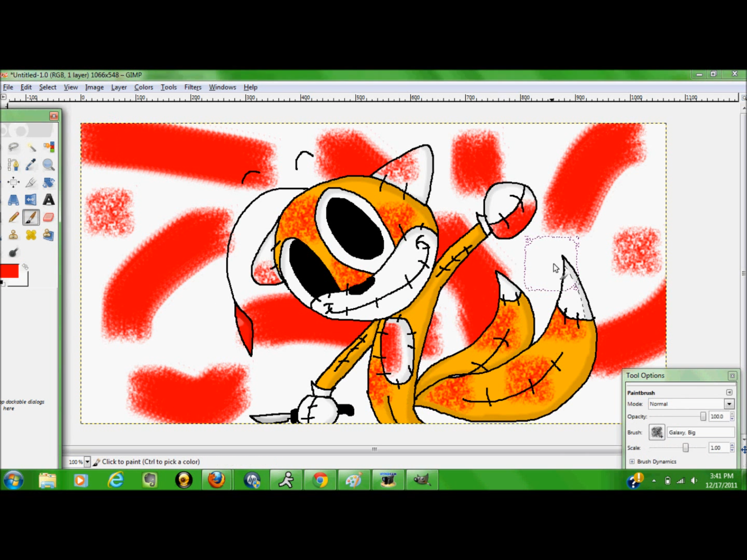Image resolution: width=747 pixels, height=560 pixels.
Task: Select the Free Select lasso tool
Action: [13, 147]
